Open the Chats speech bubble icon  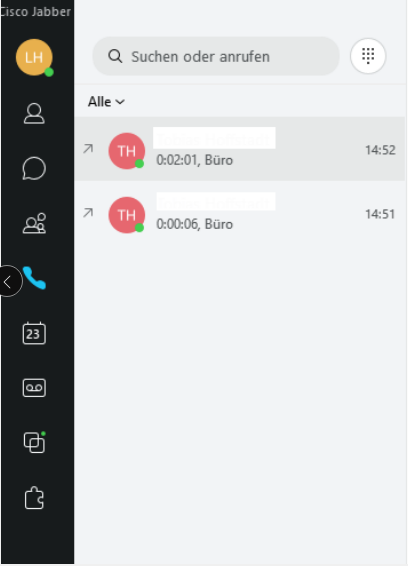coord(34,168)
